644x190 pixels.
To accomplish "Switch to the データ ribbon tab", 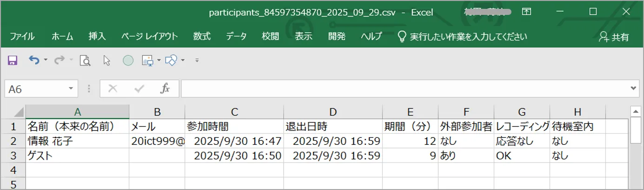I will click(x=236, y=36).
